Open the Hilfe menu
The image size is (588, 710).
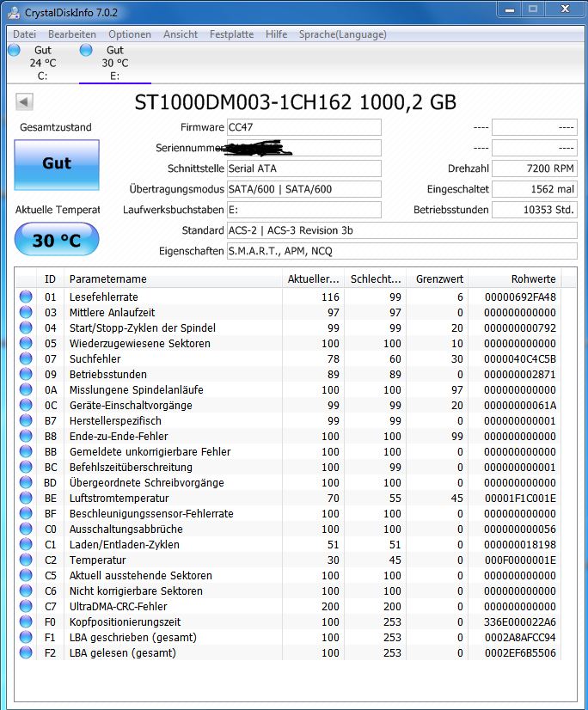coord(276,34)
